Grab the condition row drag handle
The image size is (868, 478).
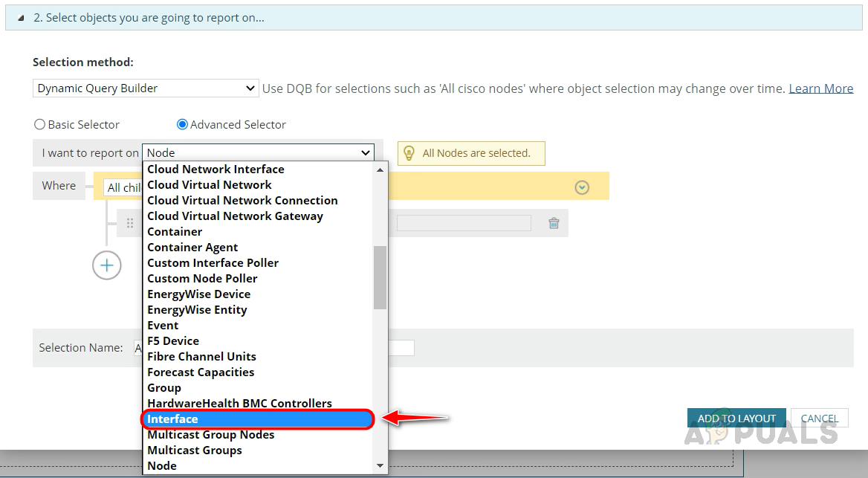coord(130,223)
